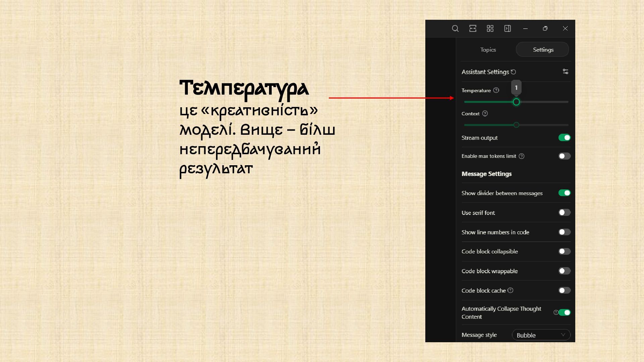The width and height of the screenshot is (644, 362).
Task: Turn off Show divider between messages
Action: [x=565, y=193]
